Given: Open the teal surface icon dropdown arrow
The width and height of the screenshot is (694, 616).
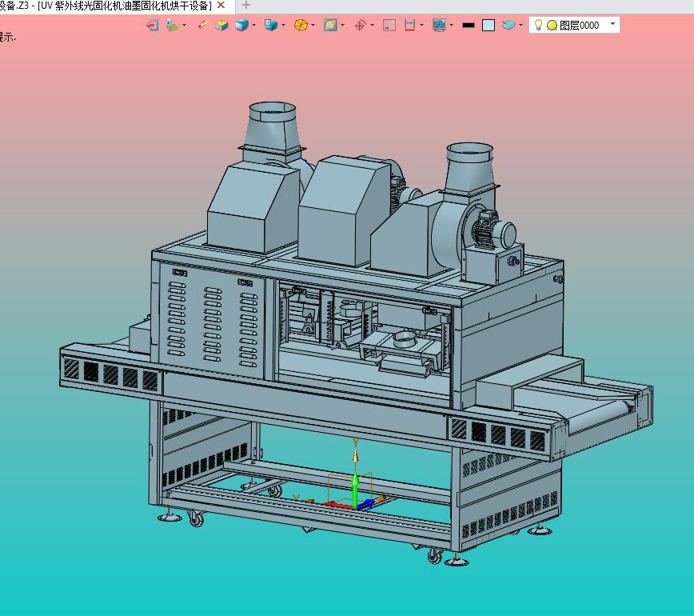Looking at the screenshot, I should 520,26.
